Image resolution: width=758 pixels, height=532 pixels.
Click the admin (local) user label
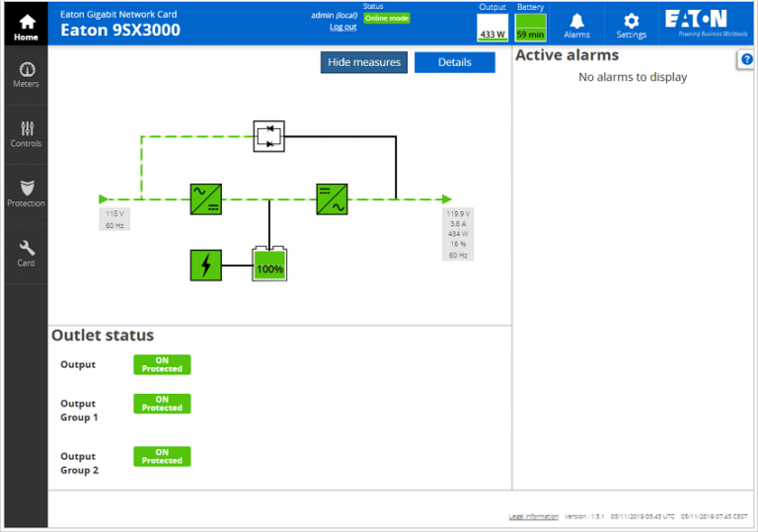coord(334,16)
